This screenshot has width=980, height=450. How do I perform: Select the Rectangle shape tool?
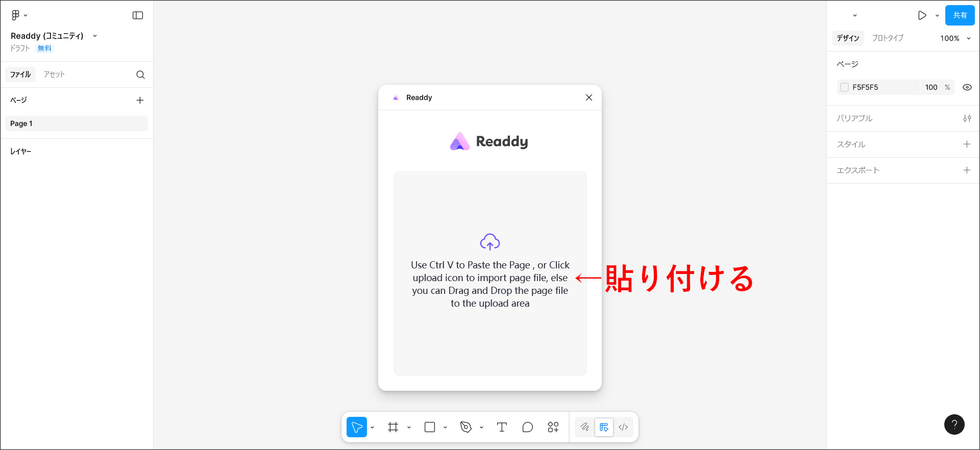tap(430, 427)
